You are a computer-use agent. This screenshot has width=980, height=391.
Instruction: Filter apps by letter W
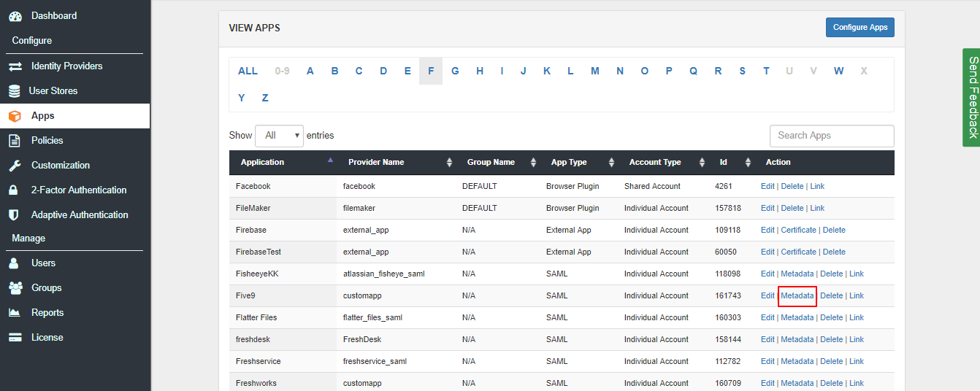(838, 71)
